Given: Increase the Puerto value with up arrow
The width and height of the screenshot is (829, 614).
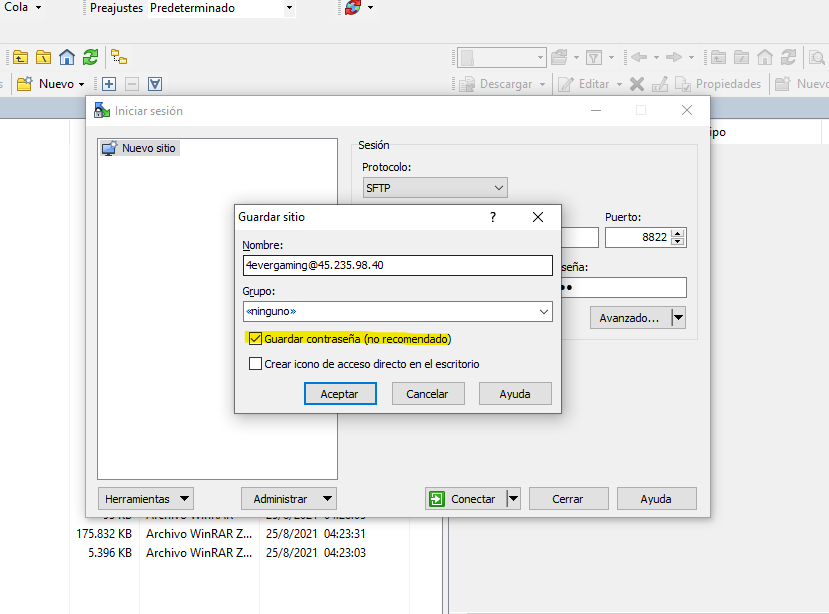Looking at the screenshot, I should pos(678,233).
